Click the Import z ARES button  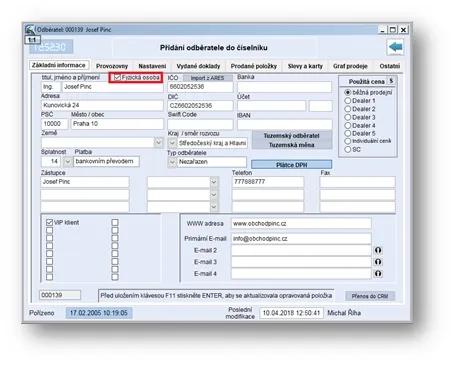tap(207, 78)
